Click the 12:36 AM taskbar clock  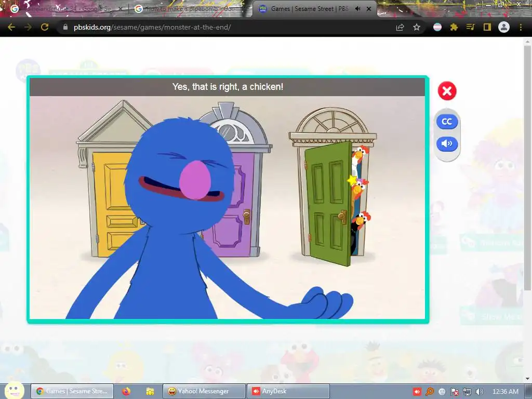(505, 392)
